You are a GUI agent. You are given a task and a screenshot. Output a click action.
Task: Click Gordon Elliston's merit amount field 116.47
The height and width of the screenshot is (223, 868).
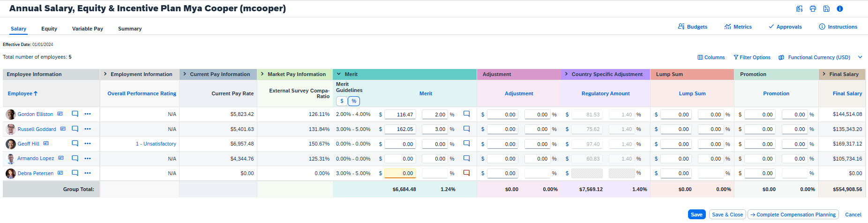400,114
